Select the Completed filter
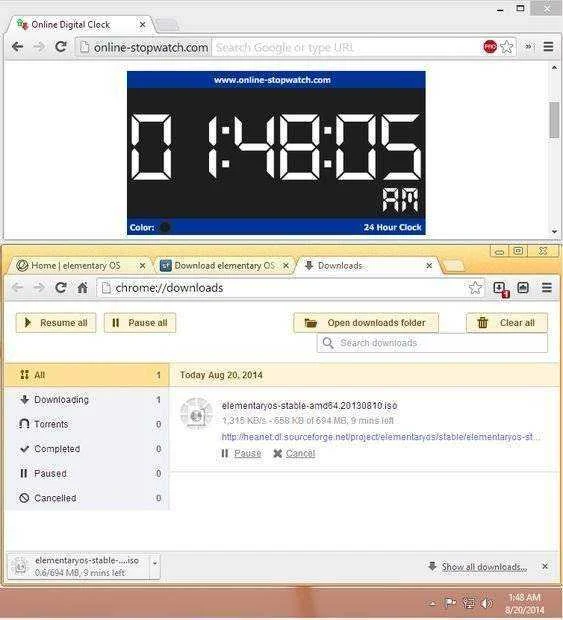 click(87, 449)
